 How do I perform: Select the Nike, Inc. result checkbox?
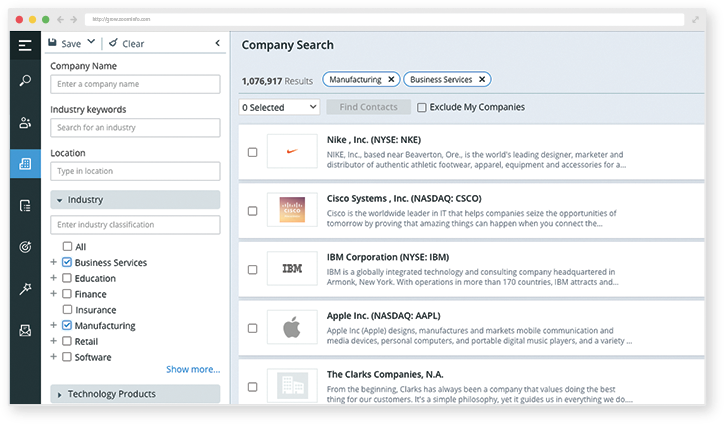click(x=253, y=152)
